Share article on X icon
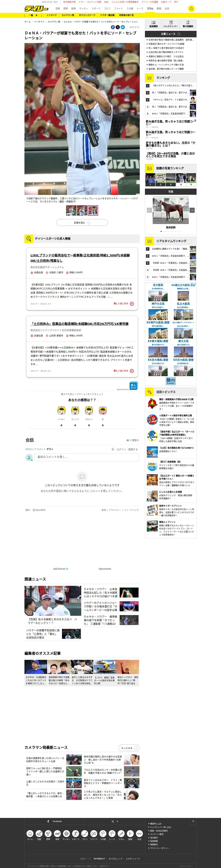Viewport: 221px width, 868px height. 118,27
